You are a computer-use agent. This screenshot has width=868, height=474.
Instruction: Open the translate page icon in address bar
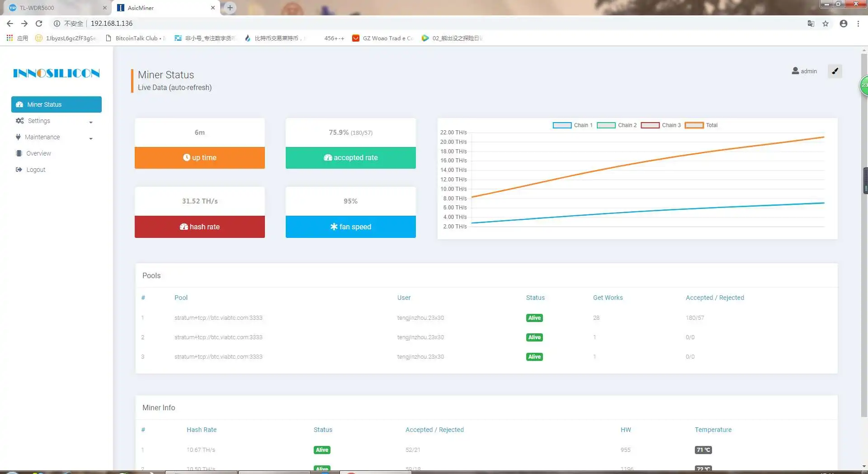(811, 24)
